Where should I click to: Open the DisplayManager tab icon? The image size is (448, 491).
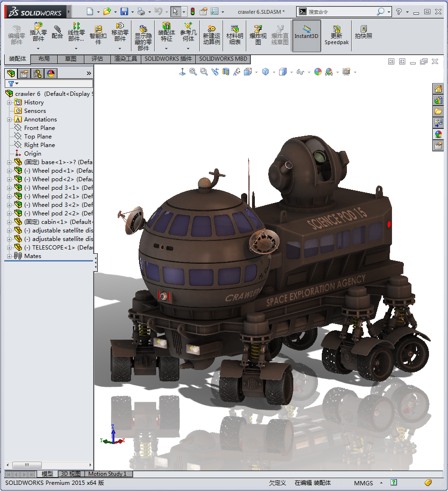tap(51, 74)
